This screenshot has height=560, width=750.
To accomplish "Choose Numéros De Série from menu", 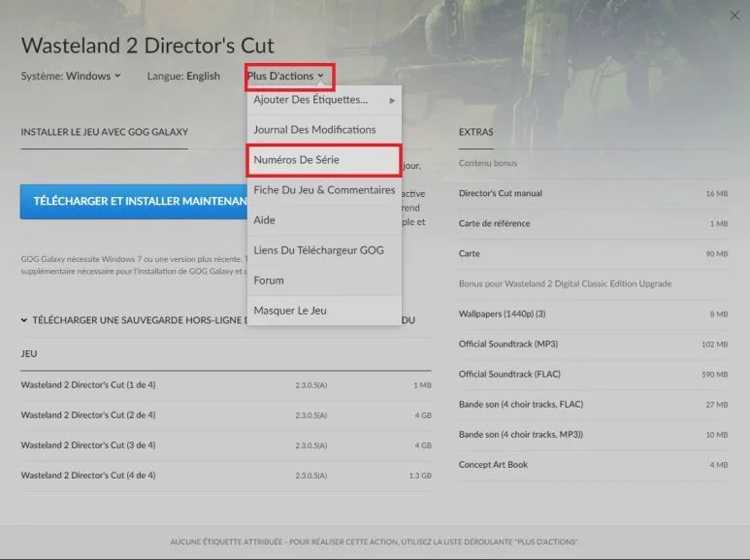I will (x=296, y=160).
